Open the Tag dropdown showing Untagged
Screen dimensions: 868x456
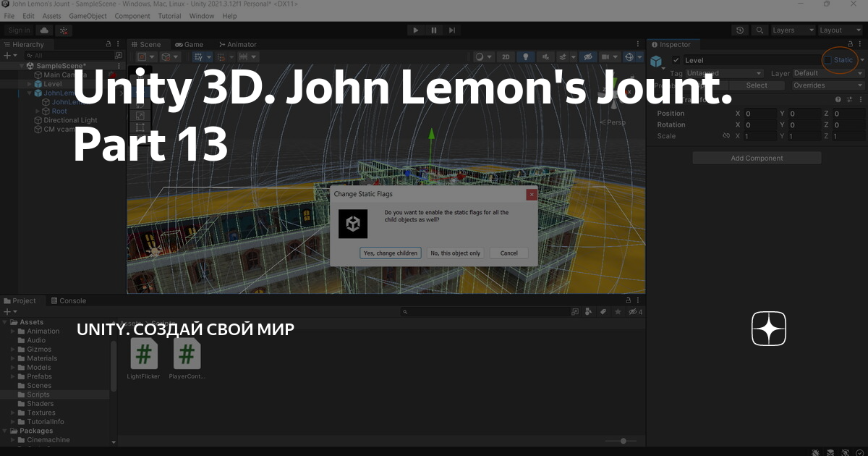pyautogui.click(x=723, y=72)
